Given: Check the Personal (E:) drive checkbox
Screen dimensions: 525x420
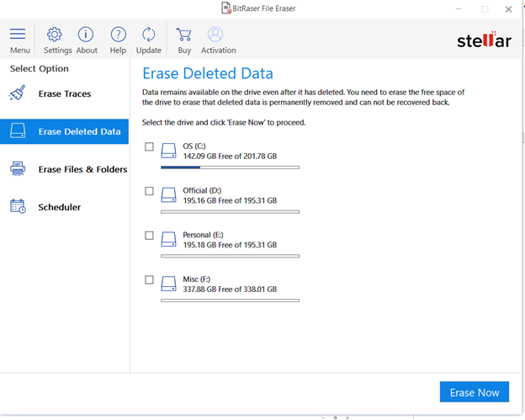Looking at the screenshot, I should (149, 236).
